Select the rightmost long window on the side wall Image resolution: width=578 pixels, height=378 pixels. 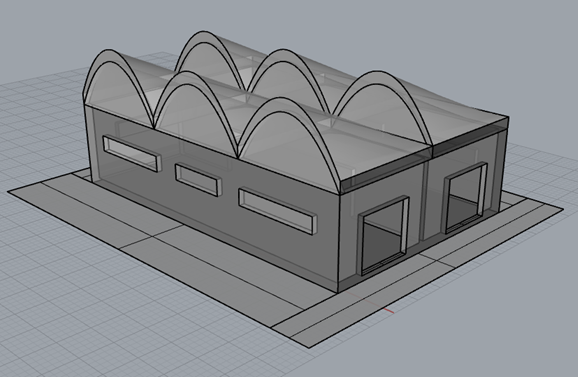coord(278,211)
